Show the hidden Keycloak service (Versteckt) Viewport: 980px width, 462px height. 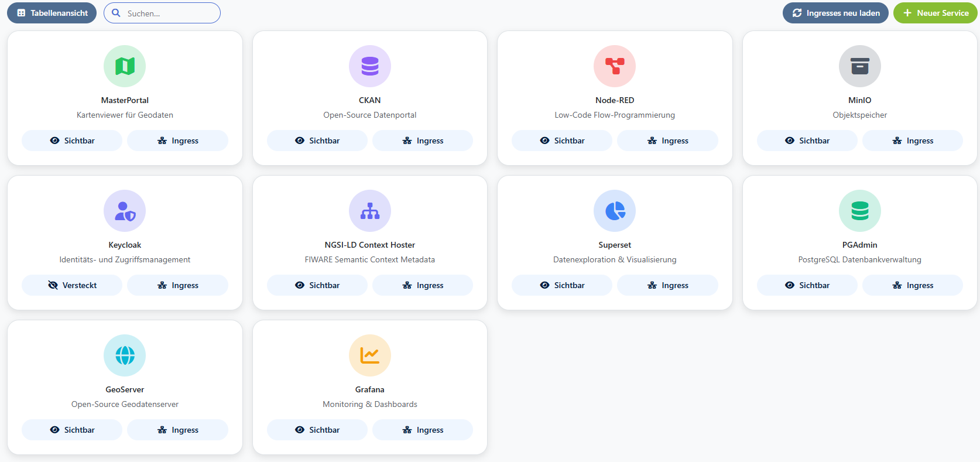(x=72, y=285)
